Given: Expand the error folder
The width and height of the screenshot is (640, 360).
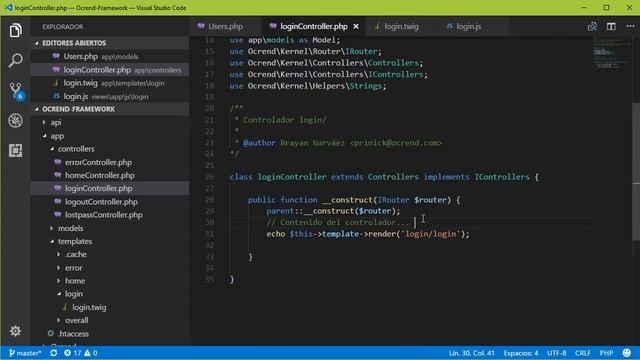Looking at the screenshot, I should [110, 268].
